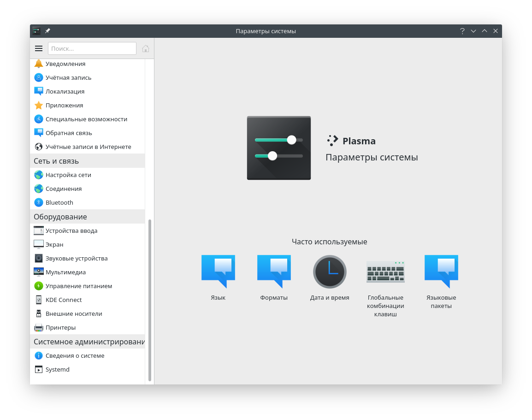Open Звуковые устройства speaker icon

(39, 259)
